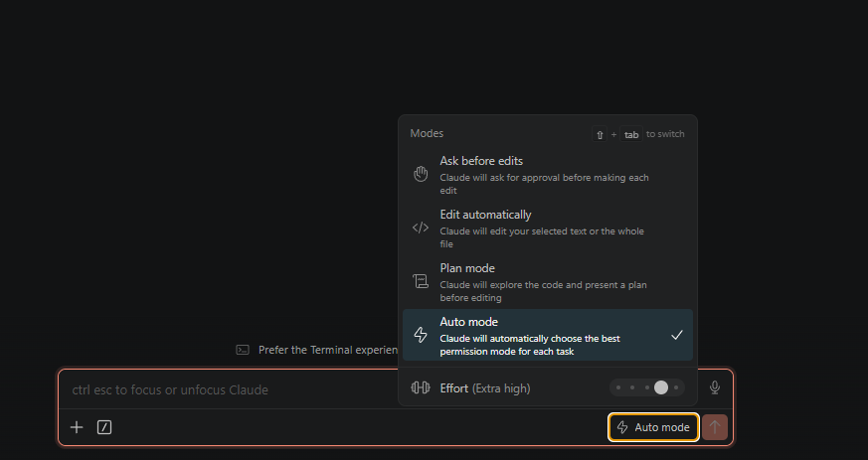Click the code brackets icon for Edit automatically

(421, 228)
